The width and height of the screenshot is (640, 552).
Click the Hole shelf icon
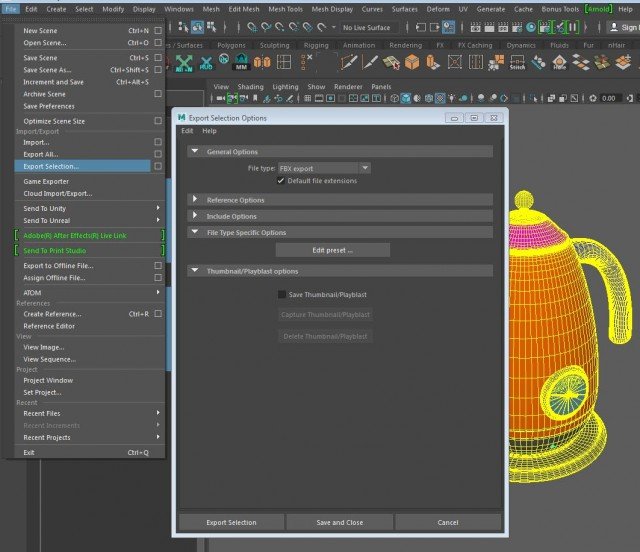tap(560, 62)
